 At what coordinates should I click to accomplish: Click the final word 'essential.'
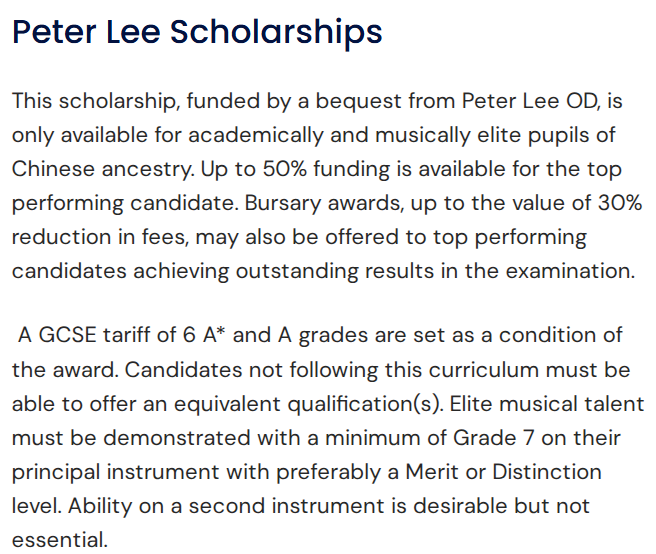point(59,539)
